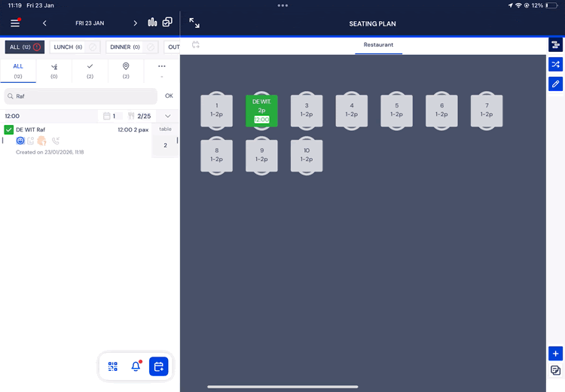
Task: Select the DINNER (0) filter button
Action: (130, 47)
